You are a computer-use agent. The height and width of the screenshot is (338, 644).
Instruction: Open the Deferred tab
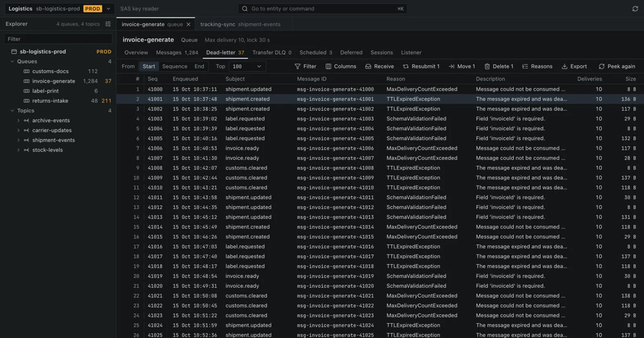tap(351, 53)
